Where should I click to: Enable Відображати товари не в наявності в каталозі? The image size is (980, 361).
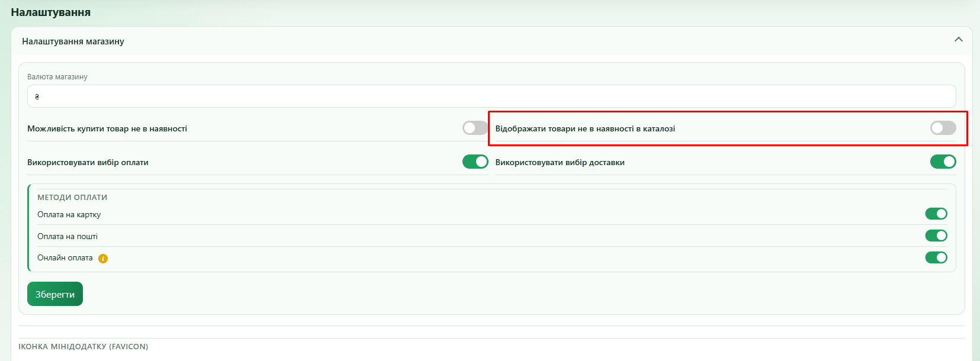click(943, 128)
